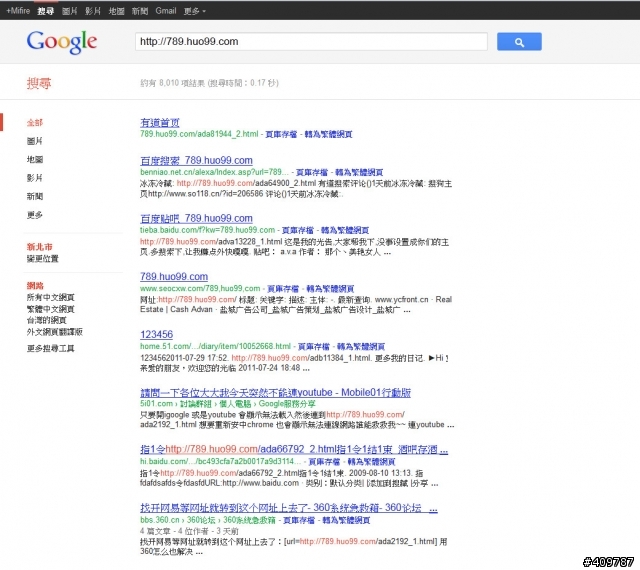Open 頁庫存檔 for the www.seocxw.com result
This screenshot has width=640, height=570.
pos(283,288)
